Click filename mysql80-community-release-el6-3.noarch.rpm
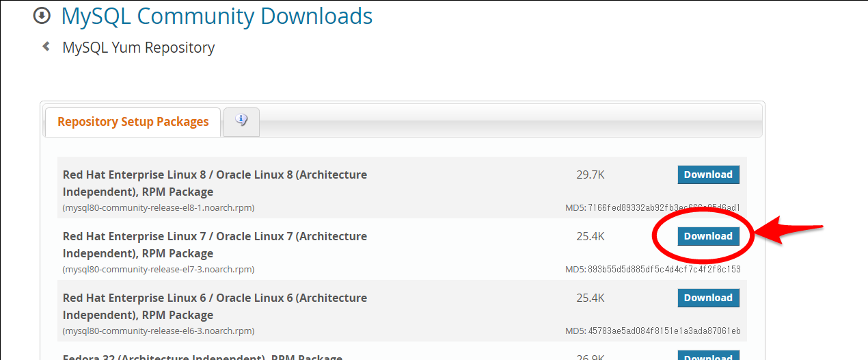868x360 pixels. click(x=159, y=331)
